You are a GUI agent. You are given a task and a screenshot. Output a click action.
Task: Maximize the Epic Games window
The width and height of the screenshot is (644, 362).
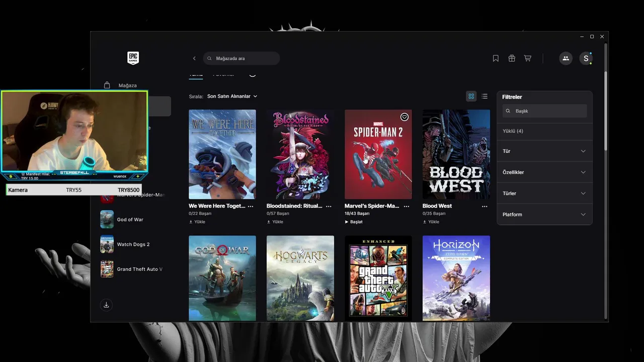tap(592, 37)
